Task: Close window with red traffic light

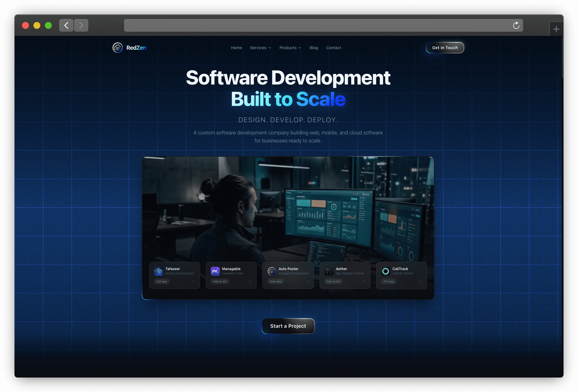Action: (x=25, y=25)
